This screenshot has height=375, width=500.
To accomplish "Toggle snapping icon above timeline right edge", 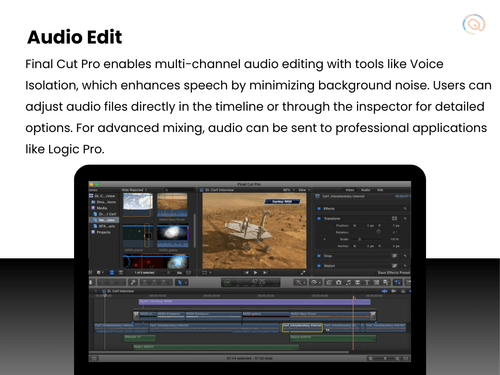I will (x=410, y=291).
